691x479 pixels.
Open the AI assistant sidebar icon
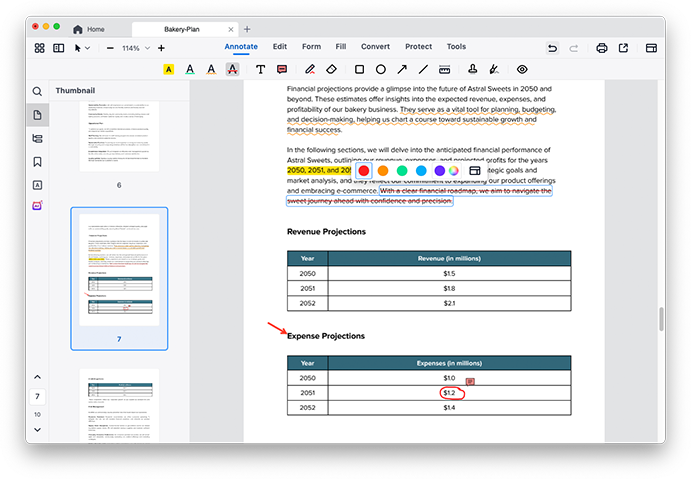(37, 206)
